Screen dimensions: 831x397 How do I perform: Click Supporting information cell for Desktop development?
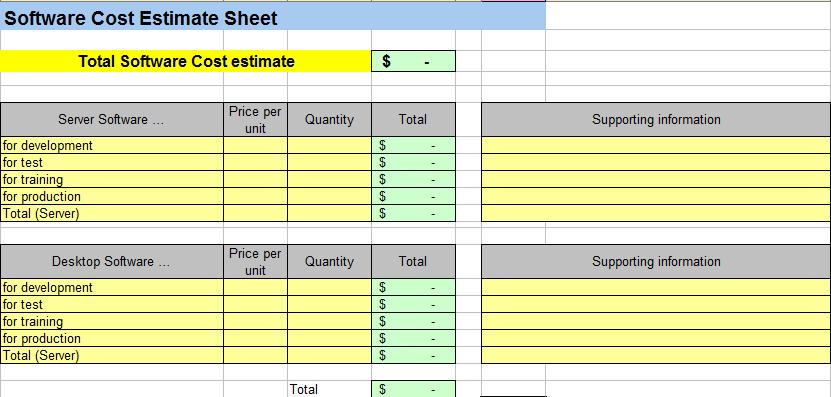click(656, 287)
